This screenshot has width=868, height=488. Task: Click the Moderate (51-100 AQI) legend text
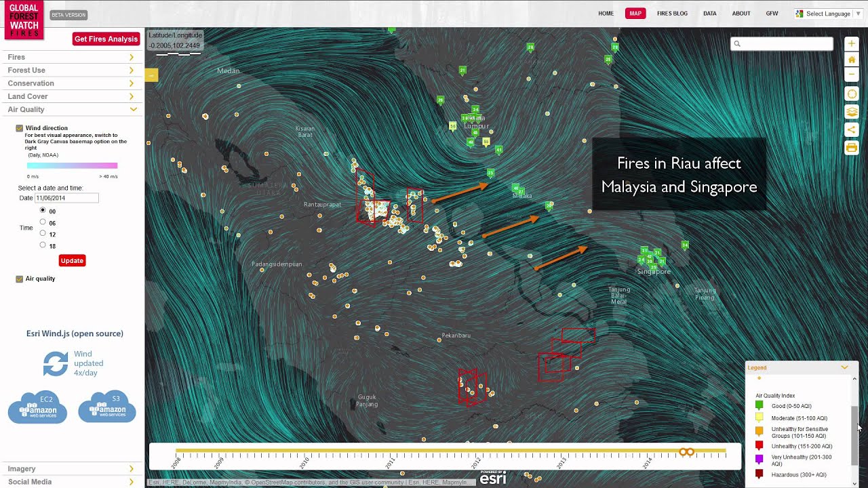tap(800, 418)
